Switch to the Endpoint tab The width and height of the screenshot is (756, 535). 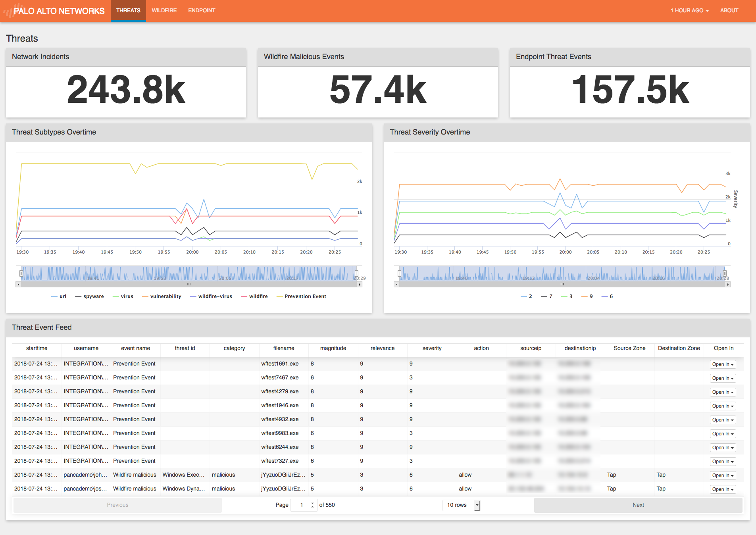tap(202, 11)
